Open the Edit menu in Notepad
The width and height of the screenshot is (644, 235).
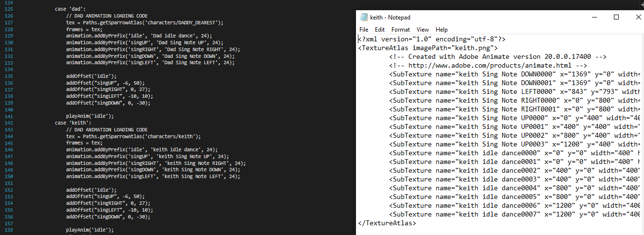pos(380,29)
